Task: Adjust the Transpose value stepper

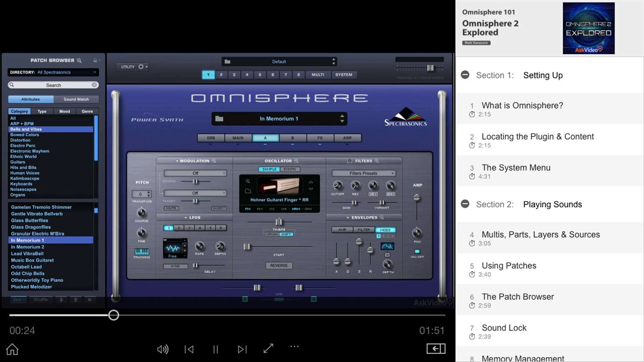Action: tap(149, 194)
